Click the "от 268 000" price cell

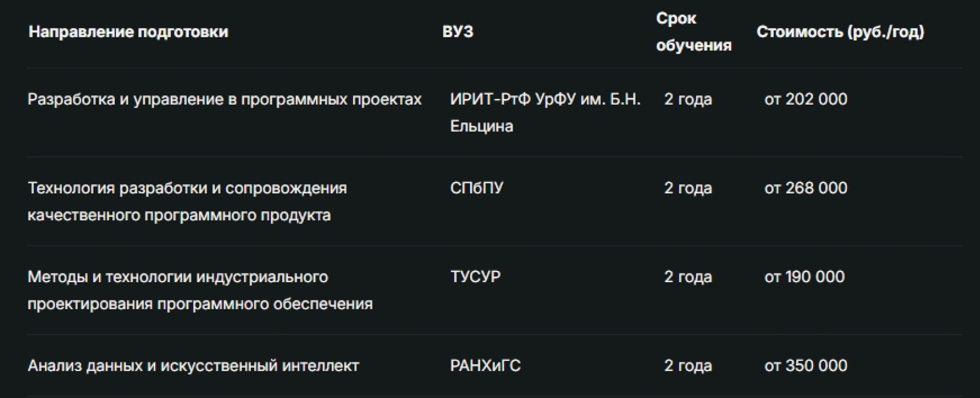[x=805, y=188]
